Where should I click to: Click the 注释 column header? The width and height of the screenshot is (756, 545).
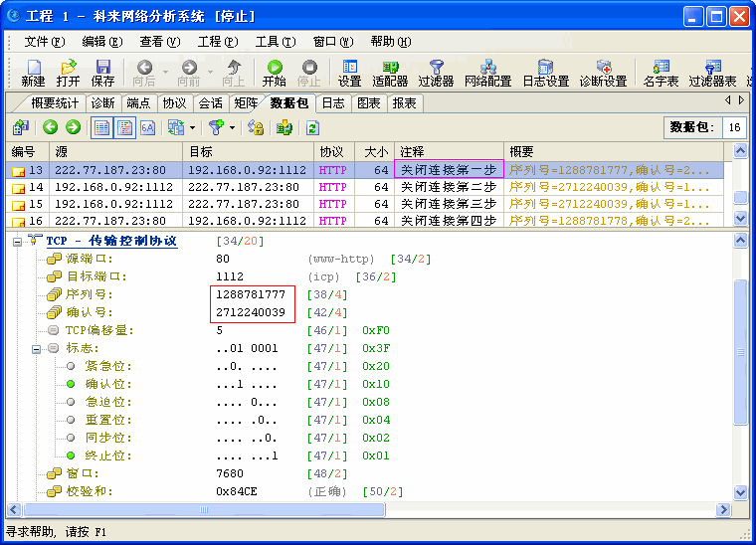point(449,152)
